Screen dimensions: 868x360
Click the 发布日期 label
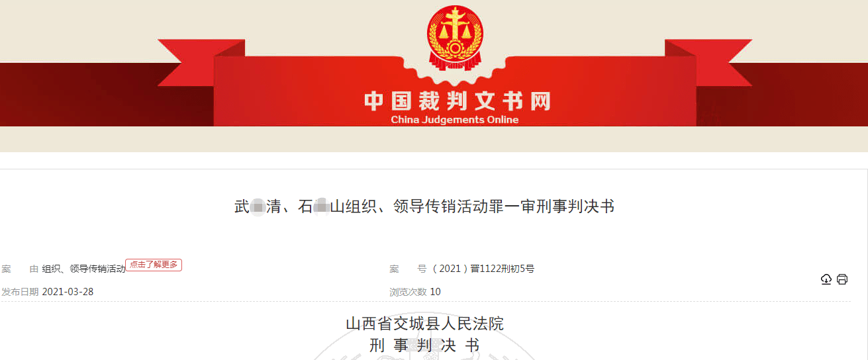(20, 292)
